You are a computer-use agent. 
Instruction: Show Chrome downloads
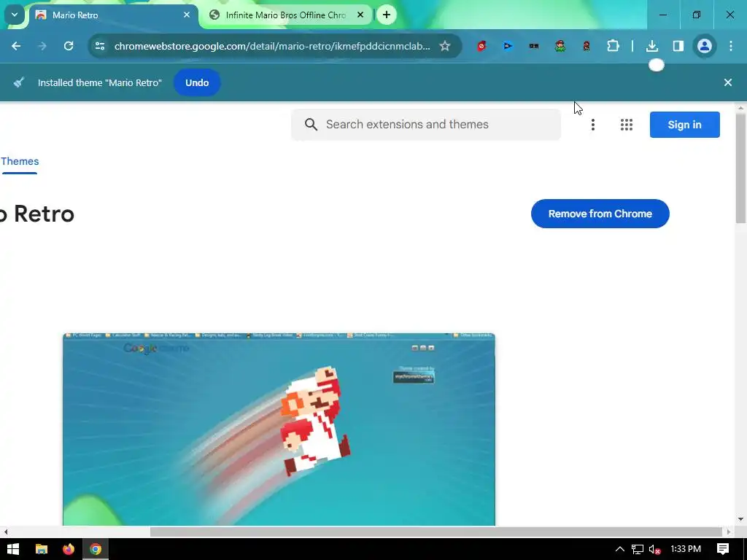coord(652,46)
